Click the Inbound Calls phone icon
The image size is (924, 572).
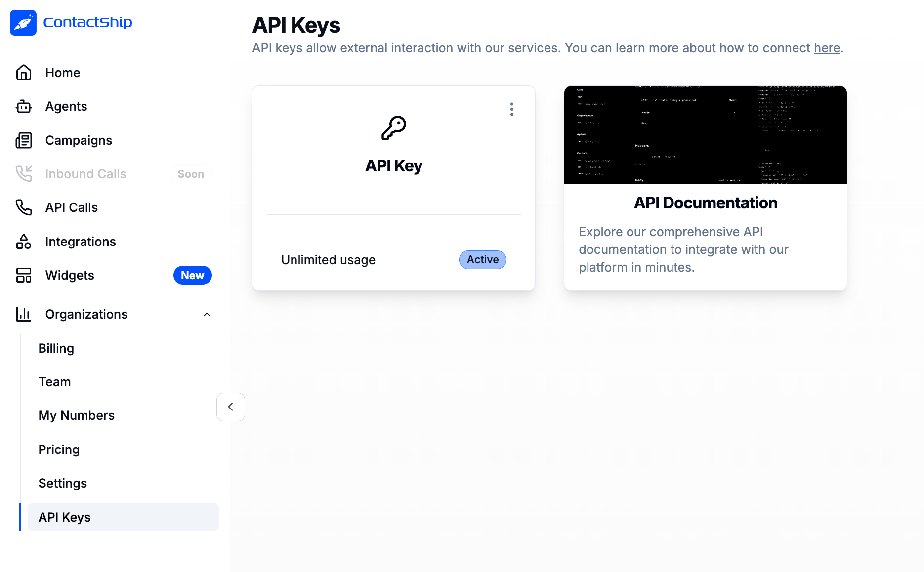coord(23,173)
